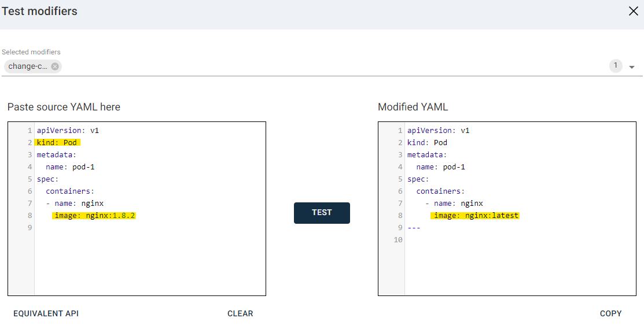Run the TEST button

pos(322,213)
